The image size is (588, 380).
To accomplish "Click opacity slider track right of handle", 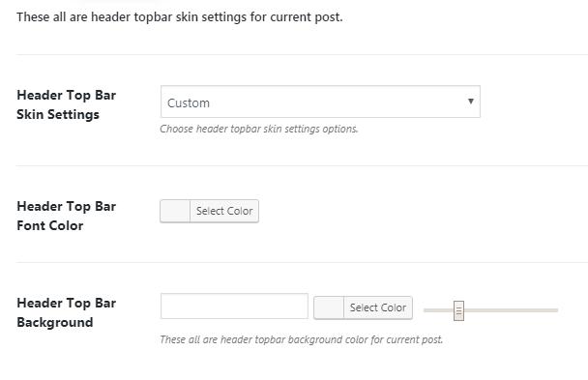I will click(512, 310).
